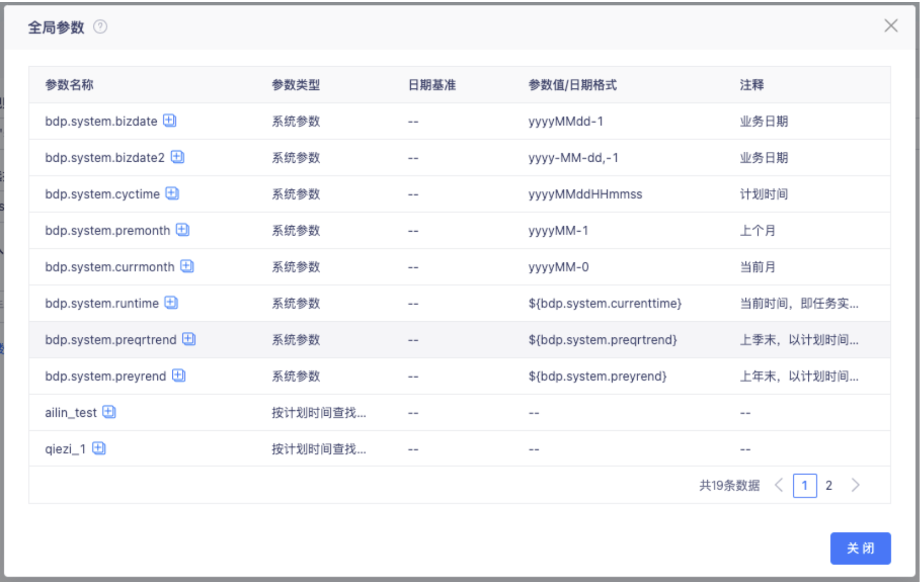Viewport: 924px width, 588px height.
Task: Click the 上个月 comment cell
Action: point(757,231)
